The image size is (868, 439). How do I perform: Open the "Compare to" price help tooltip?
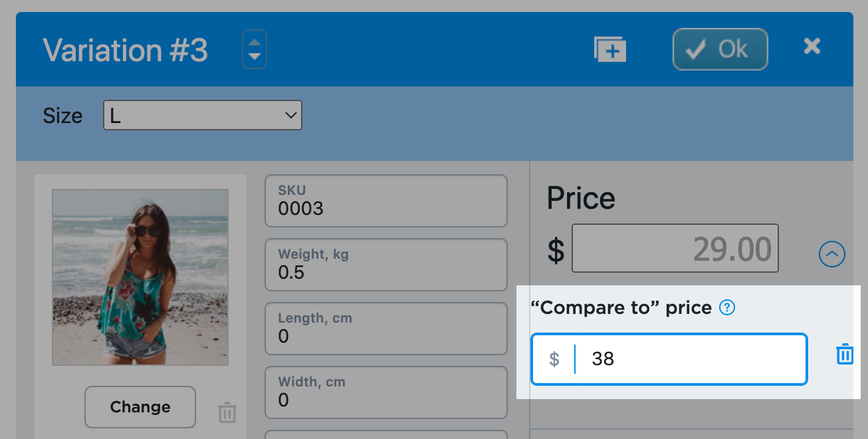tap(727, 307)
